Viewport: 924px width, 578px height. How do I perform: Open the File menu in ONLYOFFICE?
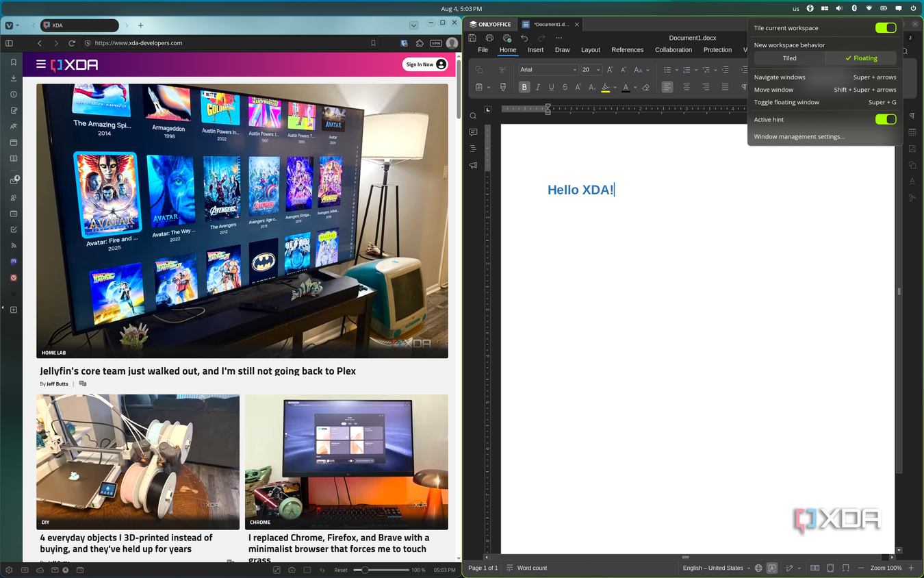(483, 50)
